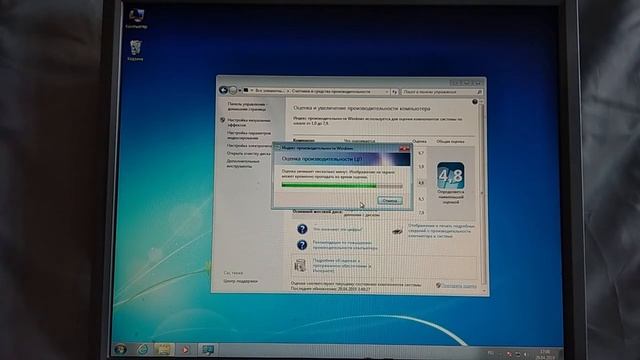Launch Windows Media Player from taskbar
The image size is (640, 360).
click(185, 350)
